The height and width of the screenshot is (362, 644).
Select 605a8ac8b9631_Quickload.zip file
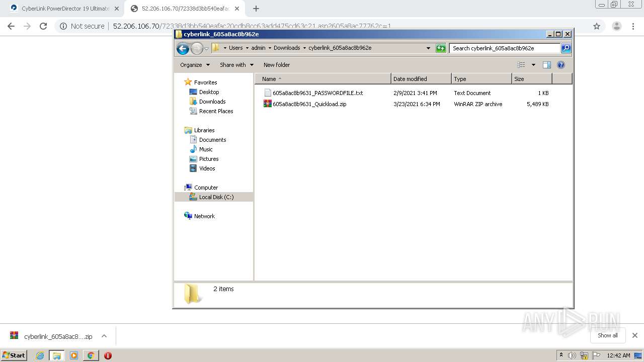[309, 104]
